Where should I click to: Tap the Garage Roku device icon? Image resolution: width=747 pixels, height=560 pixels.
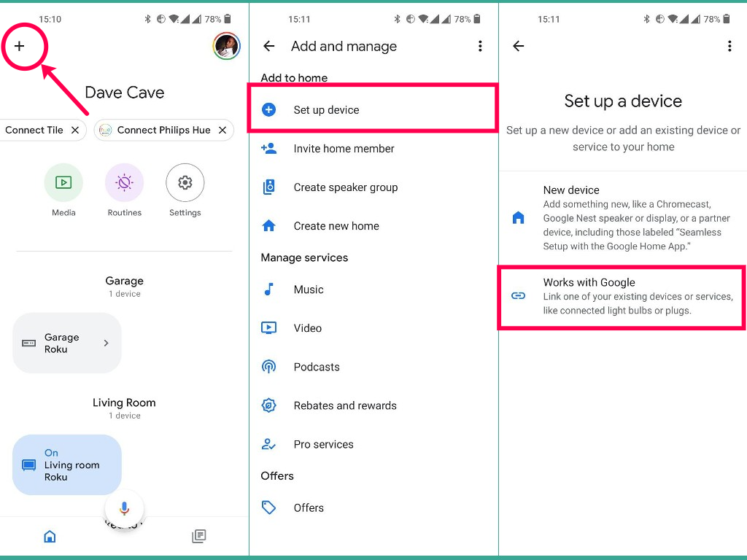[x=29, y=343]
